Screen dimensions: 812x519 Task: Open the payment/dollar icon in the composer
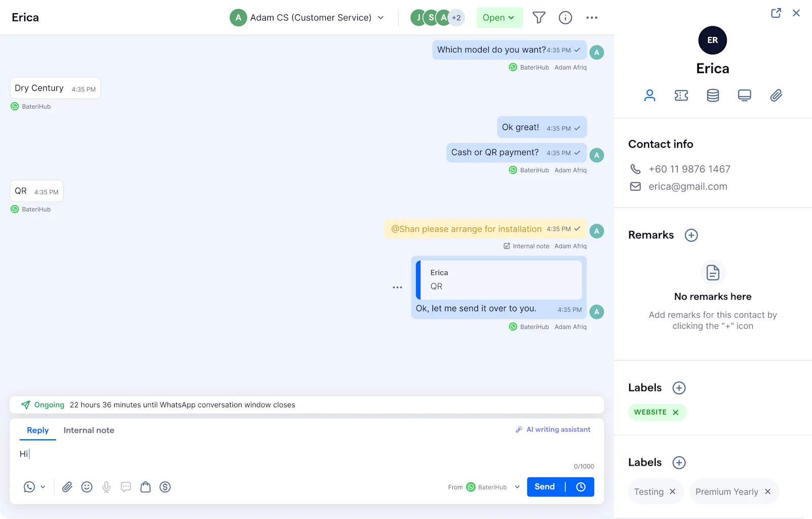pyautogui.click(x=165, y=486)
